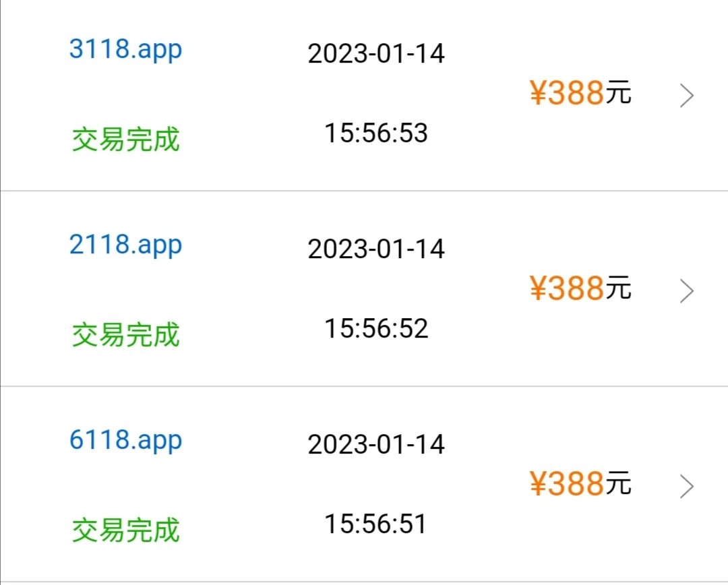The height and width of the screenshot is (585, 728).
Task: Click the 2023-01-14 date in 3118.app row
Action: (x=376, y=54)
